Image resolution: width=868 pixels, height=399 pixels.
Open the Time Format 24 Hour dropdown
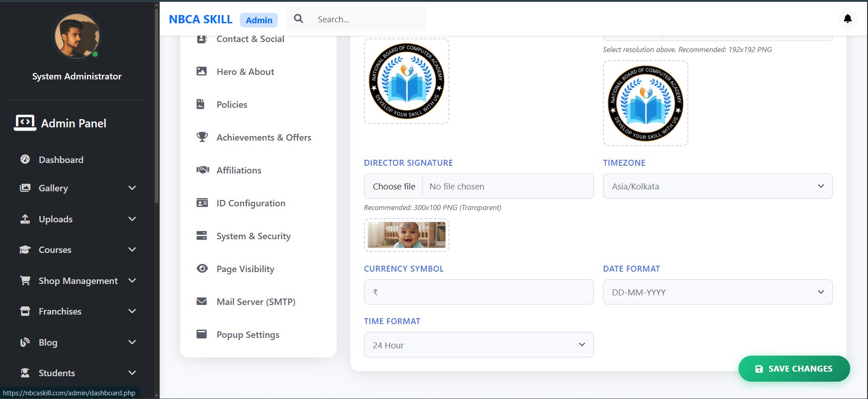click(478, 345)
